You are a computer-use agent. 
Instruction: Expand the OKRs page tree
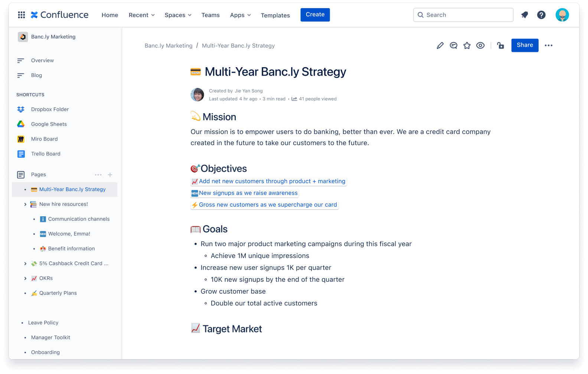(25, 279)
